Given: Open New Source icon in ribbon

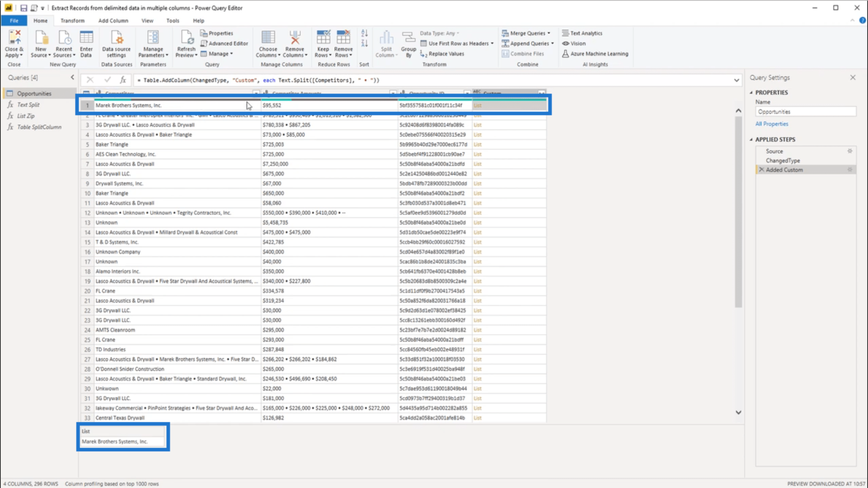Looking at the screenshot, I should tap(41, 38).
